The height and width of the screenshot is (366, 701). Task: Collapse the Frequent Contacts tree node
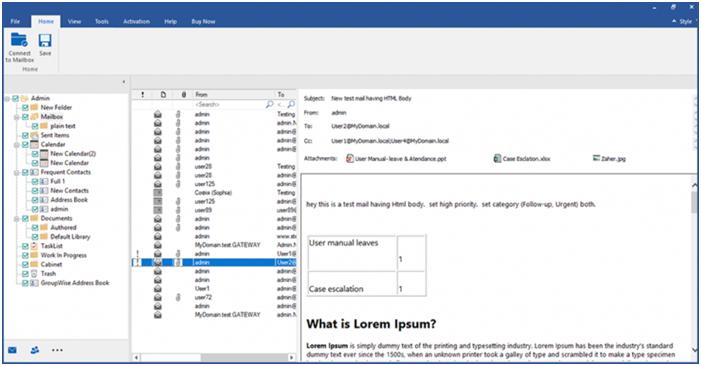tap(17, 172)
